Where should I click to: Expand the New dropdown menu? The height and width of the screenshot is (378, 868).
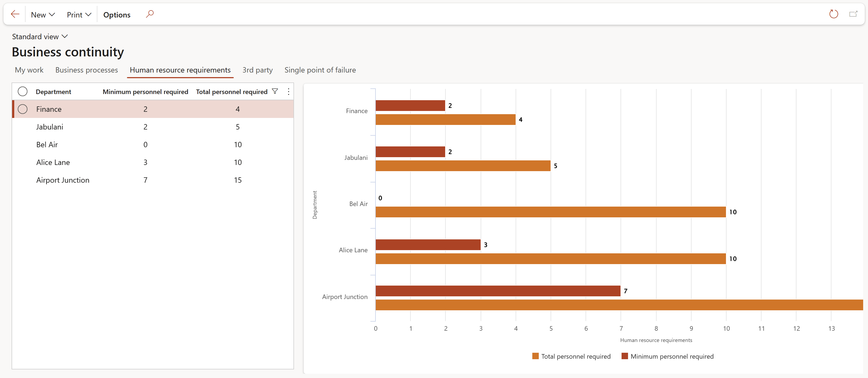click(43, 15)
